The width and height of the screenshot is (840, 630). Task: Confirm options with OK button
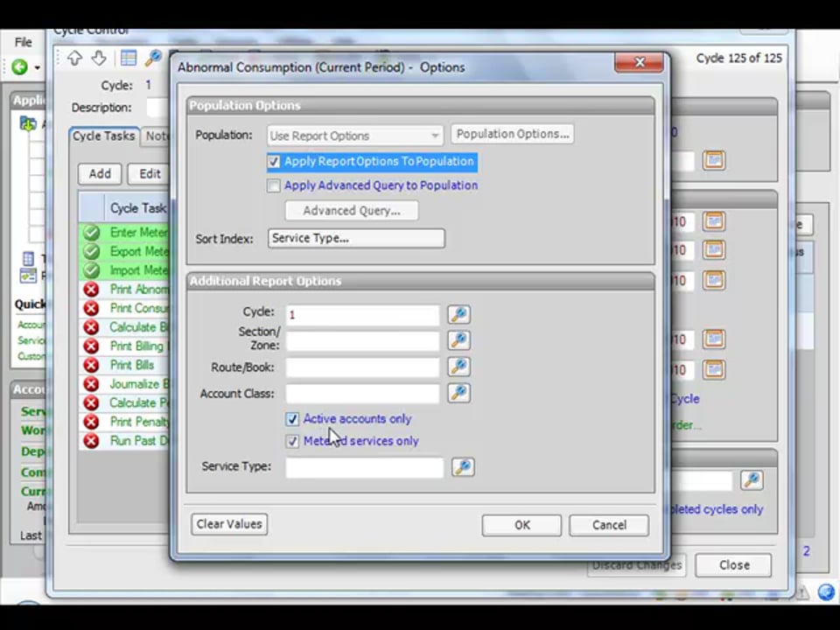point(521,525)
